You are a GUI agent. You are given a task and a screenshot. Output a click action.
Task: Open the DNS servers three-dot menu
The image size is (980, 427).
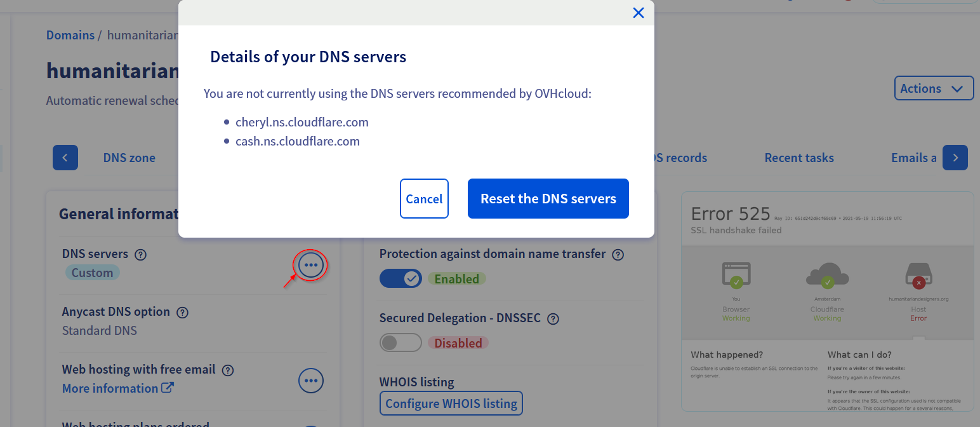point(310,264)
